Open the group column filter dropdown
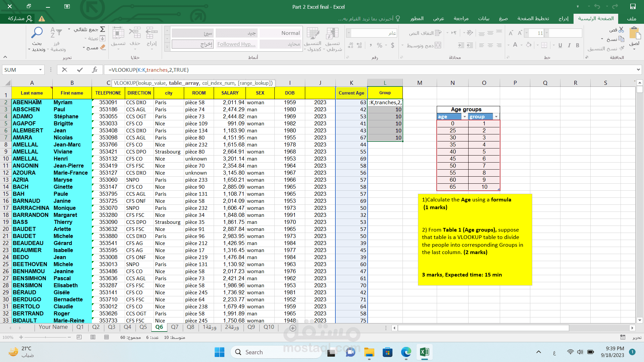 point(496,117)
